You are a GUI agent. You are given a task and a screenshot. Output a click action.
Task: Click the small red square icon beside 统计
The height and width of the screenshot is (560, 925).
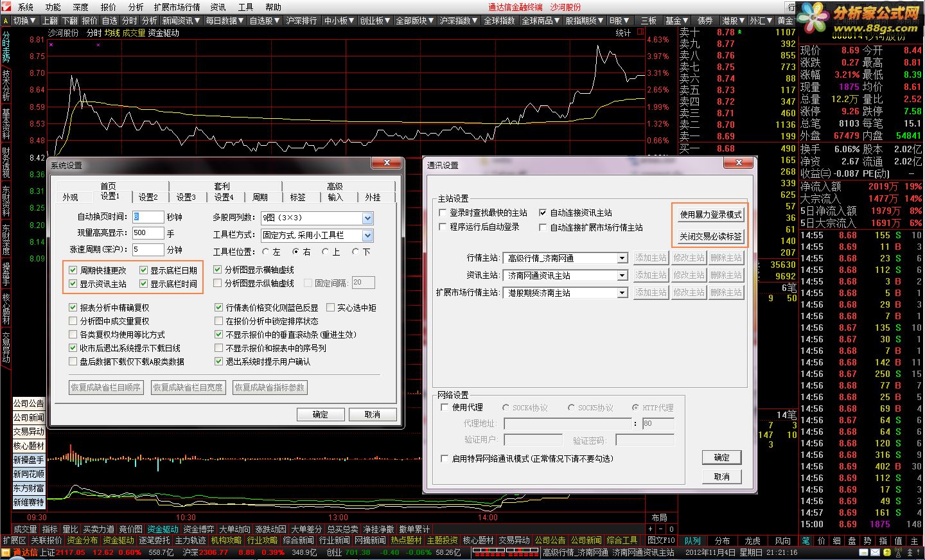[x=640, y=31]
